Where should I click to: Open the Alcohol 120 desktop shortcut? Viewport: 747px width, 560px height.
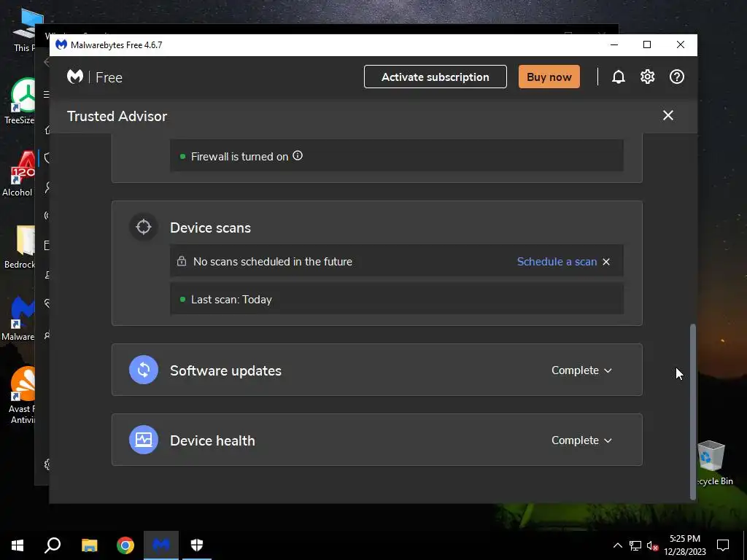pyautogui.click(x=19, y=174)
